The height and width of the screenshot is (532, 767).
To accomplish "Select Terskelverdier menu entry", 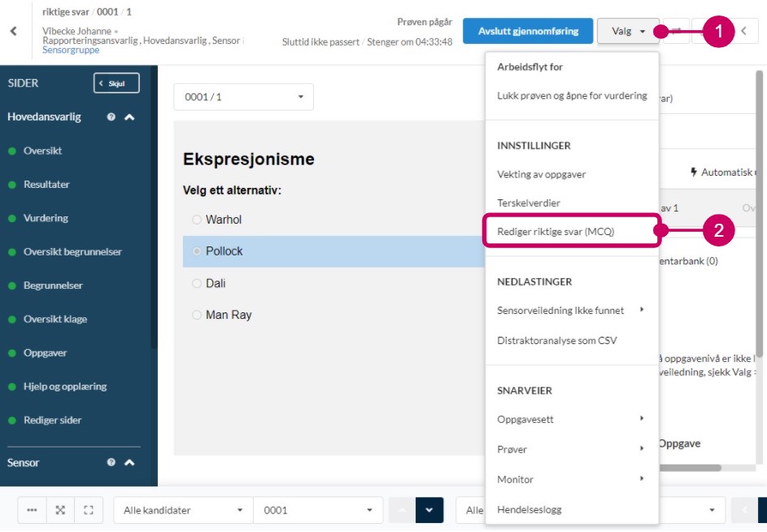I will click(x=529, y=203).
